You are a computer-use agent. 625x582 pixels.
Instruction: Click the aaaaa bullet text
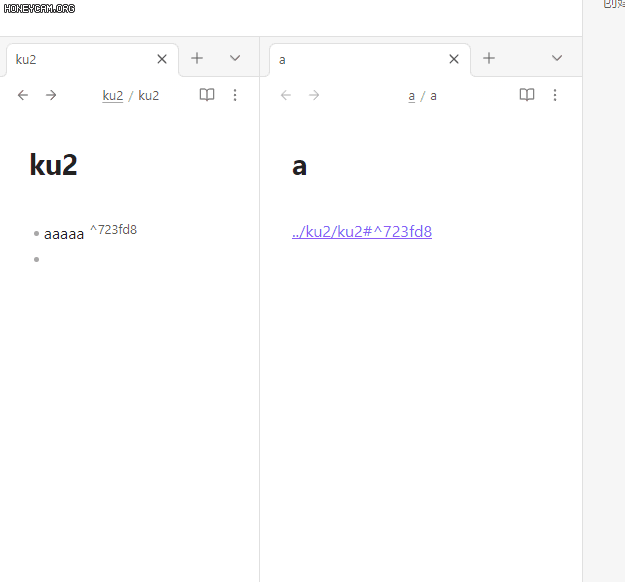[64, 234]
